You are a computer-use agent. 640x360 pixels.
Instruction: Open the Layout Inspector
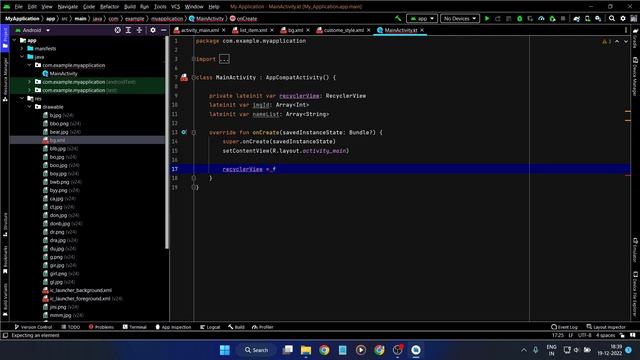(606, 327)
